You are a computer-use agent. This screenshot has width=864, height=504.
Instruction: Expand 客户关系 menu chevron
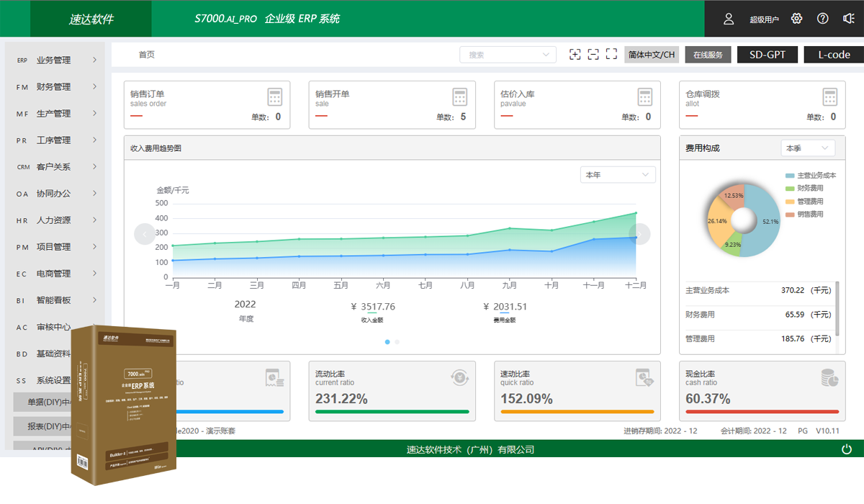point(94,167)
